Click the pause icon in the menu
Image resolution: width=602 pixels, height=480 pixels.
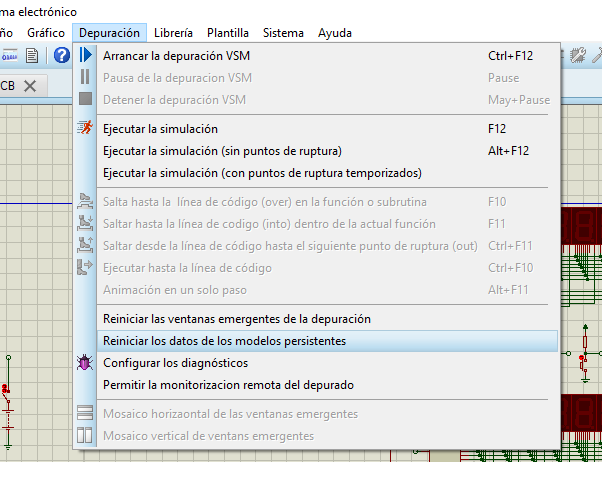(x=85, y=77)
